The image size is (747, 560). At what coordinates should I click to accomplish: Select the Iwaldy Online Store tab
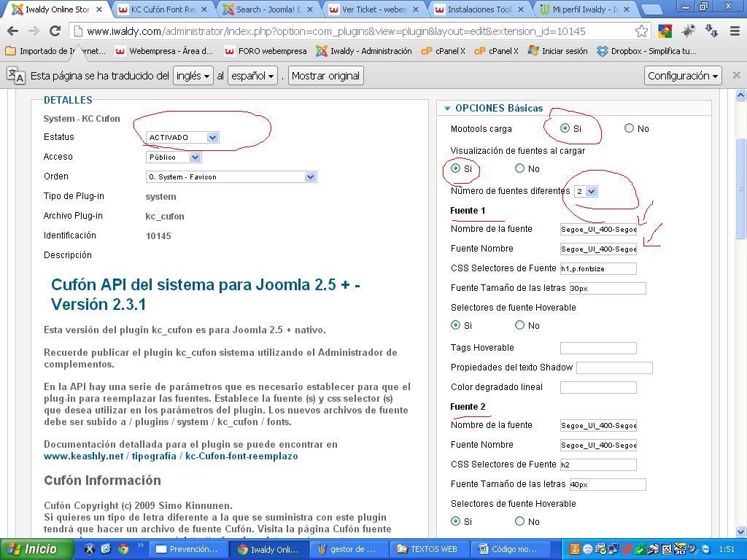point(57,9)
